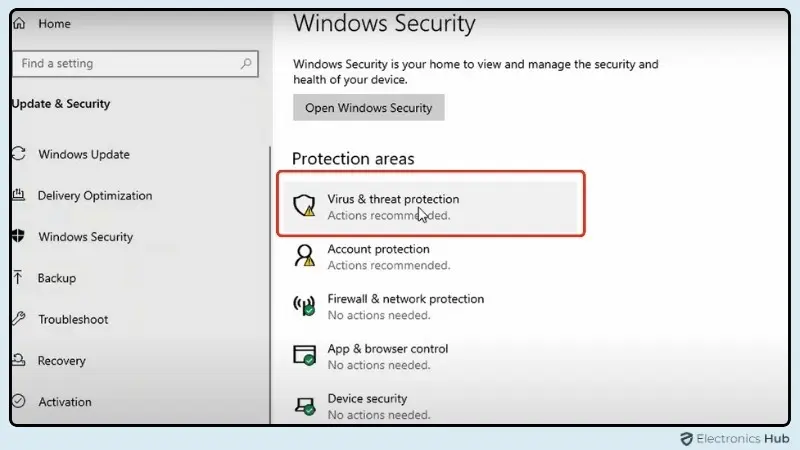
Task: Click the sidebar vertical scrollbar
Action: [269, 280]
